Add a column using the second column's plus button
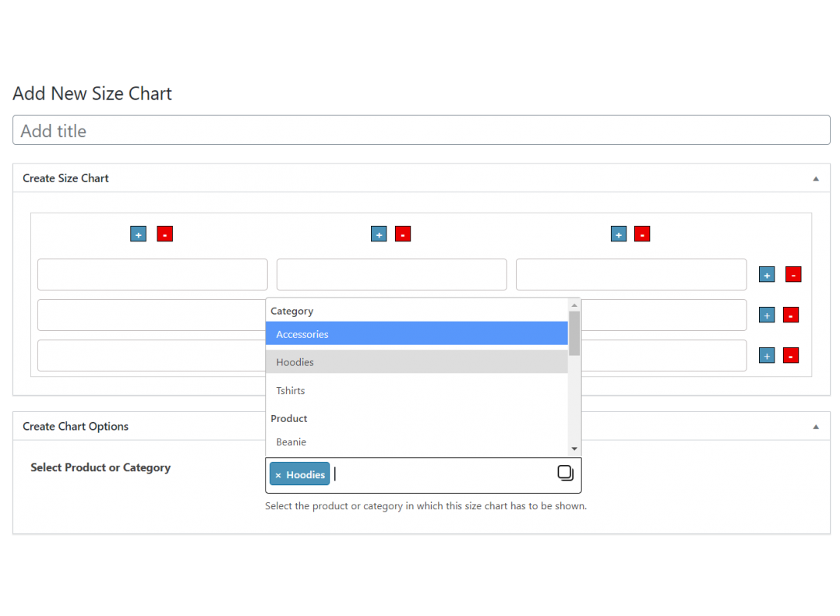 [x=379, y=234]
